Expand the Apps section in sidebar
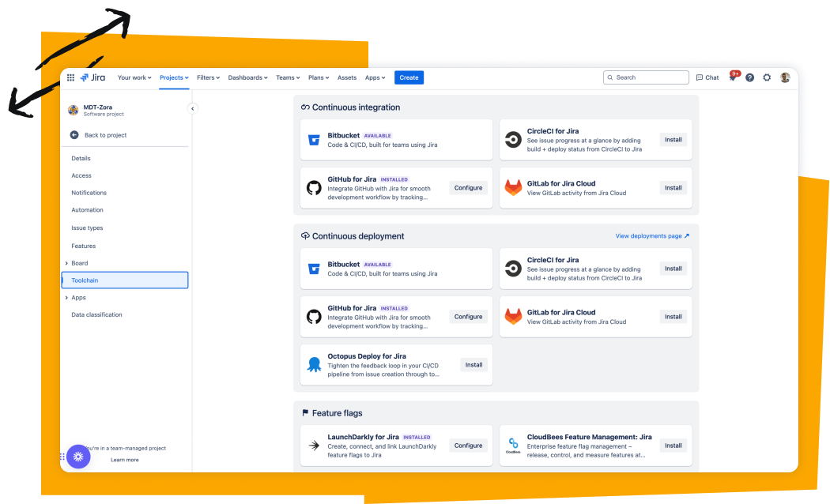This screenshot has width=830, height=504. 66,298
